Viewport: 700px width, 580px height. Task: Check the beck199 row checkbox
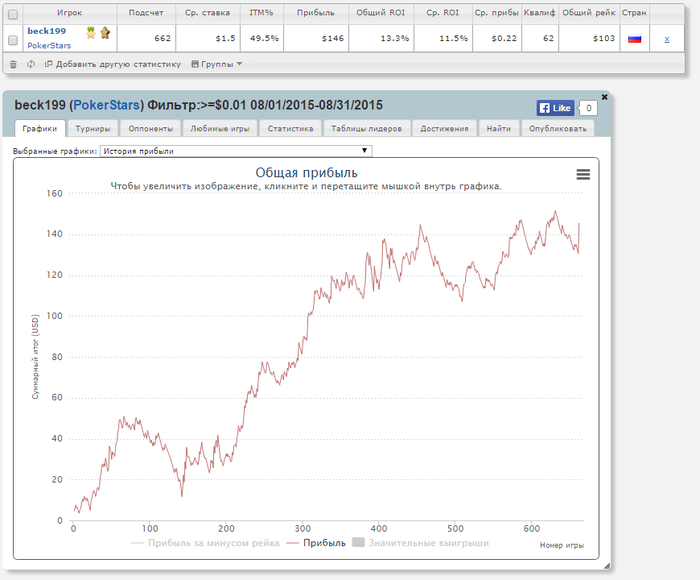pos(13,40)
